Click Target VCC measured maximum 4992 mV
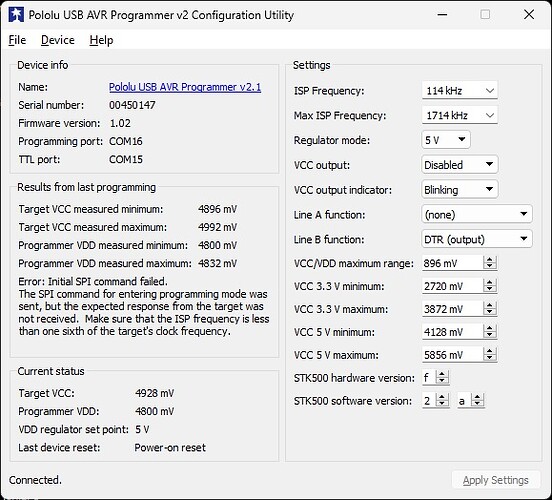The width and height of the screenshot is (552, 500). (x=217, y=227)
